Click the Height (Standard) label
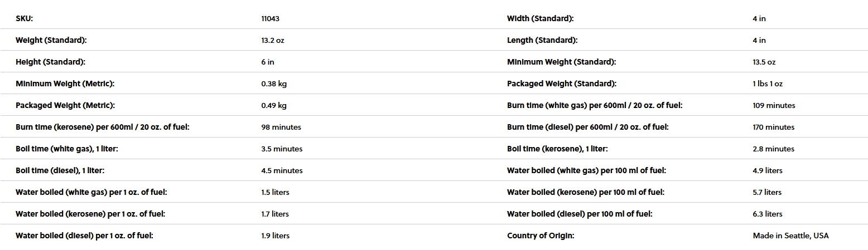Screen dimensions: 868x250 point(50,62)
